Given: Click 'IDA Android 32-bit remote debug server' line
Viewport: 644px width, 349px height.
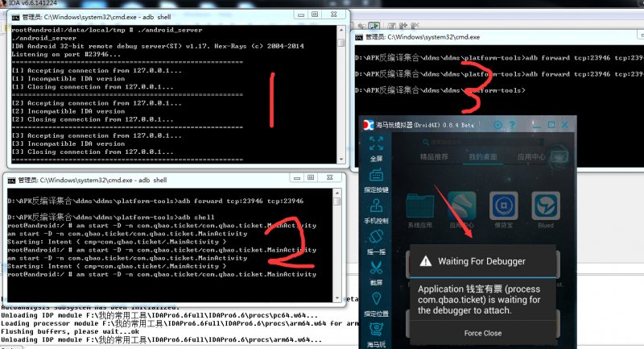Looking at the screenshot, I should pos(158,46).
